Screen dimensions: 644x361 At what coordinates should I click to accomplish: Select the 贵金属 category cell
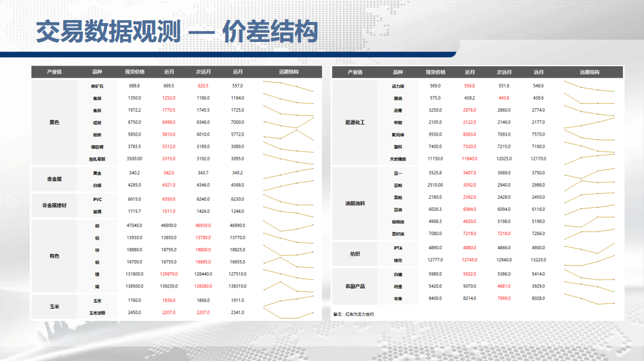[55, 179]
